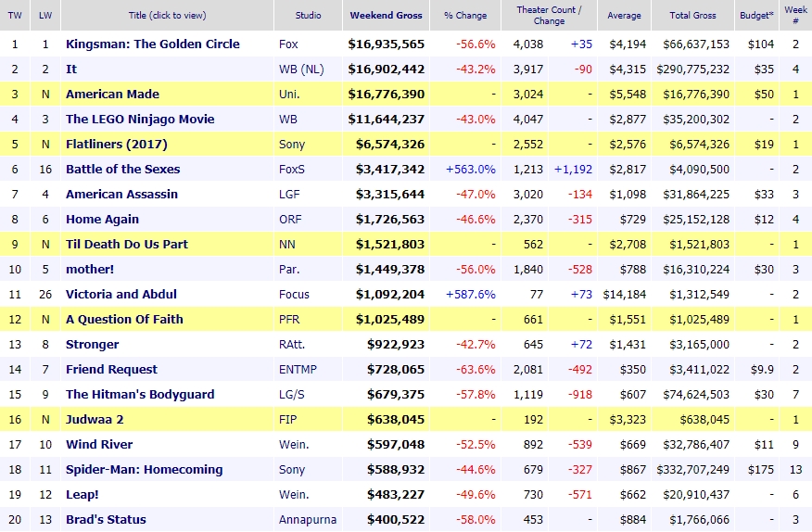
Task: Select total gross $290,775,232
Action: coord(693,69)
